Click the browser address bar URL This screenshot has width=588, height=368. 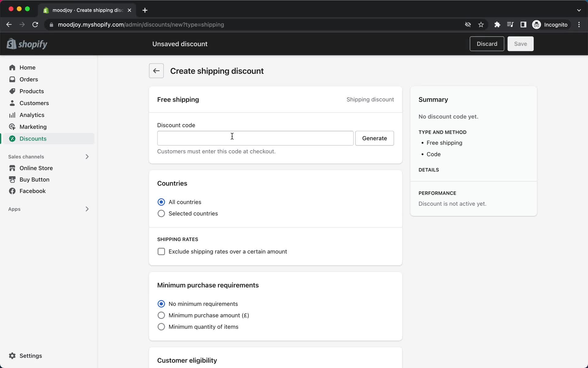pyautogui.click(x=141, y=25)
